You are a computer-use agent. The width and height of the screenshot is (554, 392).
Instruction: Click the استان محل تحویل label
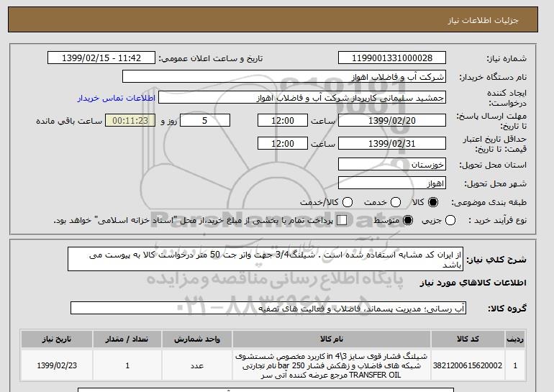[x=493, y=165]
